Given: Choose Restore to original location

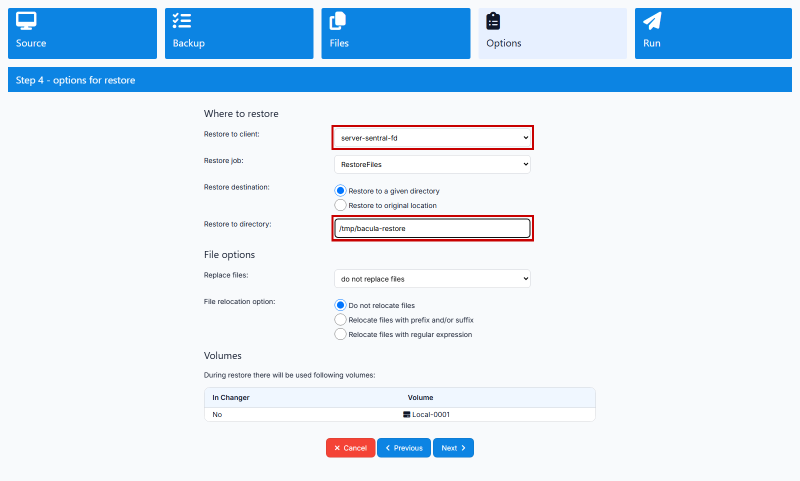Looking at the screenshot, I should tap(340, 205).
